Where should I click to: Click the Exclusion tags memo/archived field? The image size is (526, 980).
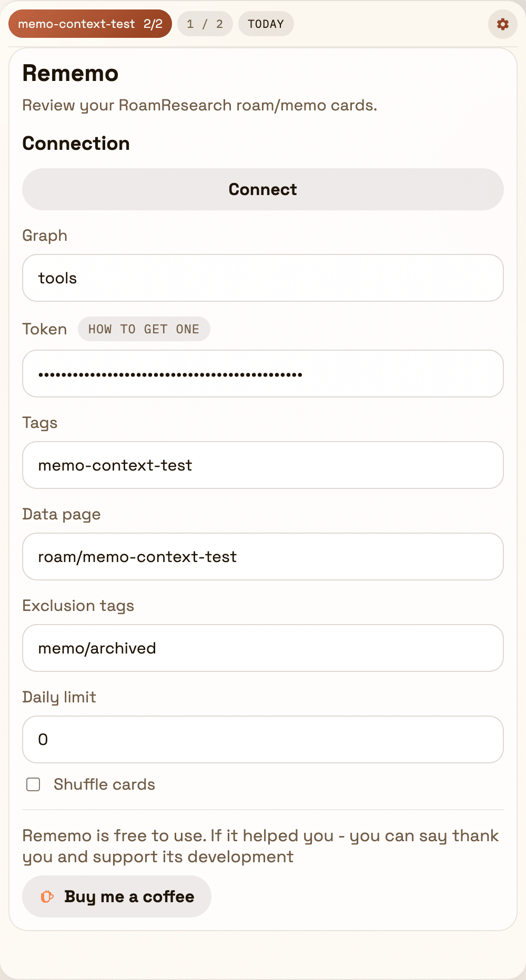262,648
